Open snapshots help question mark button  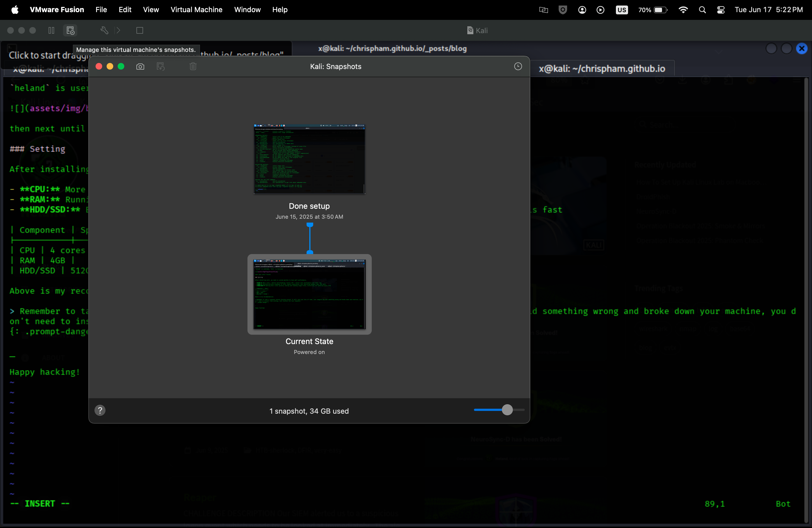point(100,410)
